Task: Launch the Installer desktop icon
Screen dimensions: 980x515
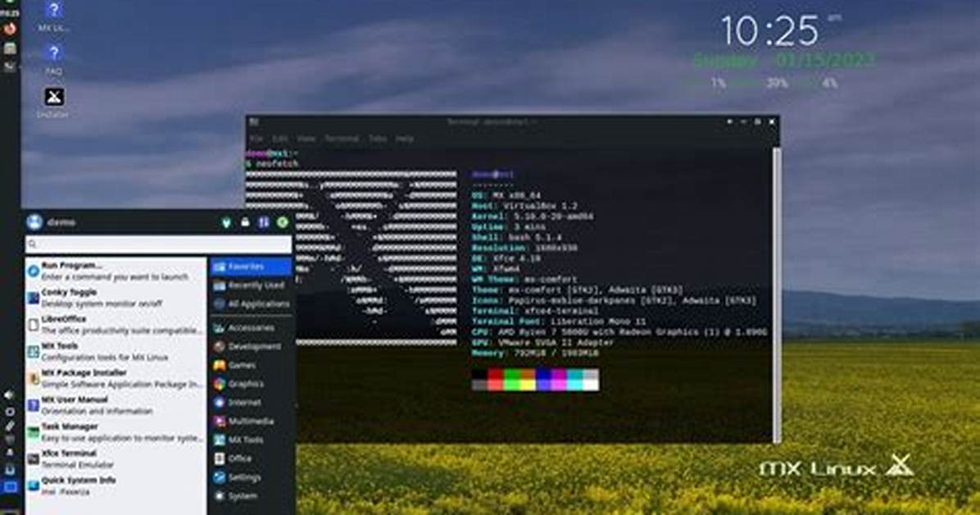Action: [x=54, y=102]
